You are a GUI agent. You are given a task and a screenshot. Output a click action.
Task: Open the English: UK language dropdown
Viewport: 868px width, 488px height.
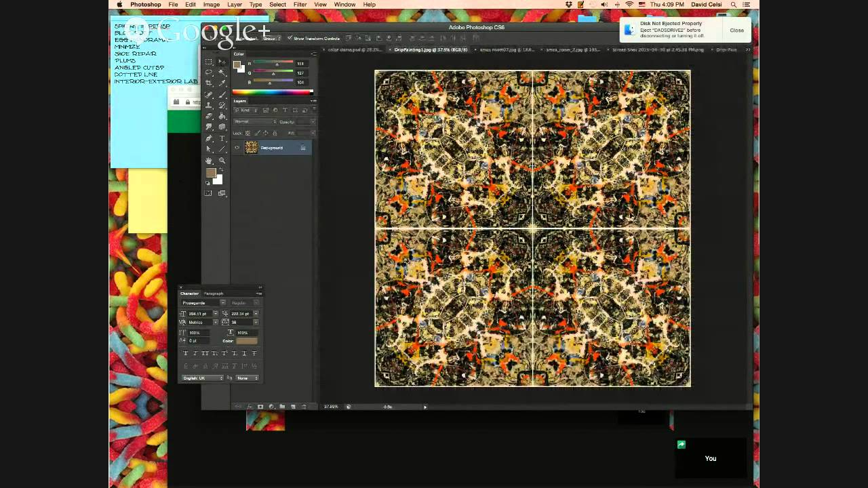pos(203,378)
